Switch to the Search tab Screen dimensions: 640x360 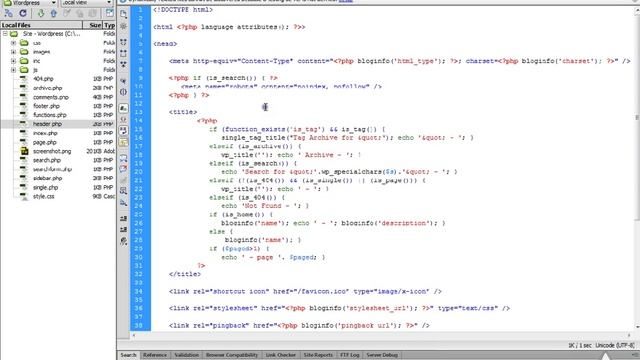[x=128, y=355]
